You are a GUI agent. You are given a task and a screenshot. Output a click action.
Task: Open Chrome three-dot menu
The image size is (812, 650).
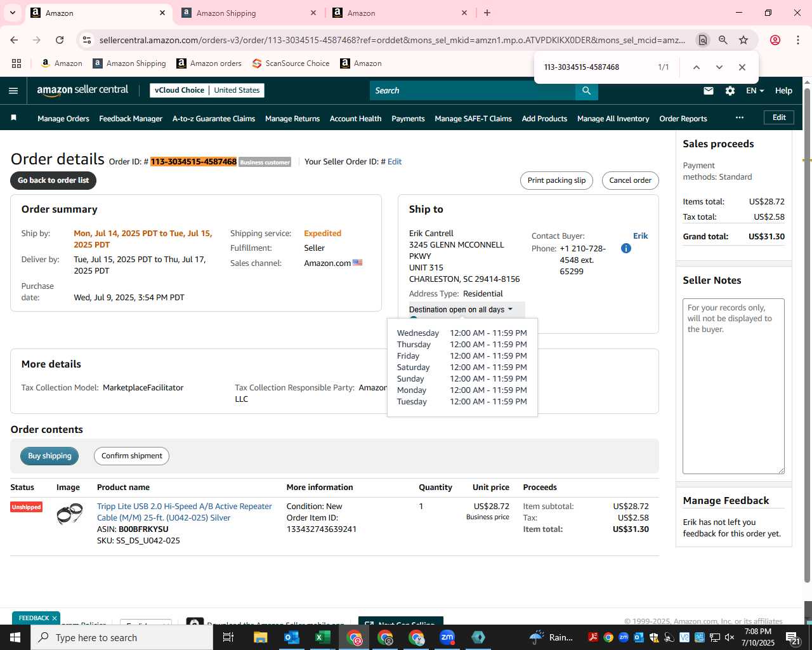coord(798,40)
